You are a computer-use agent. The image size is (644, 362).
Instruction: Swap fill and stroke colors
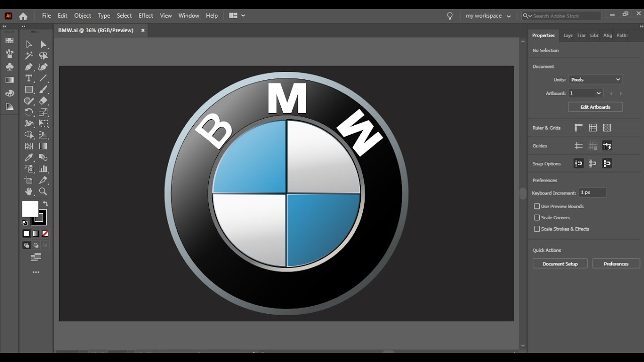45,204
